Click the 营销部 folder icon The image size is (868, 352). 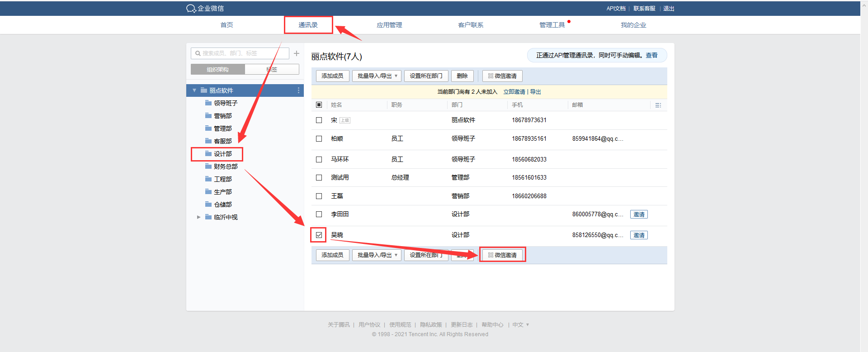[x=208, y=115]
